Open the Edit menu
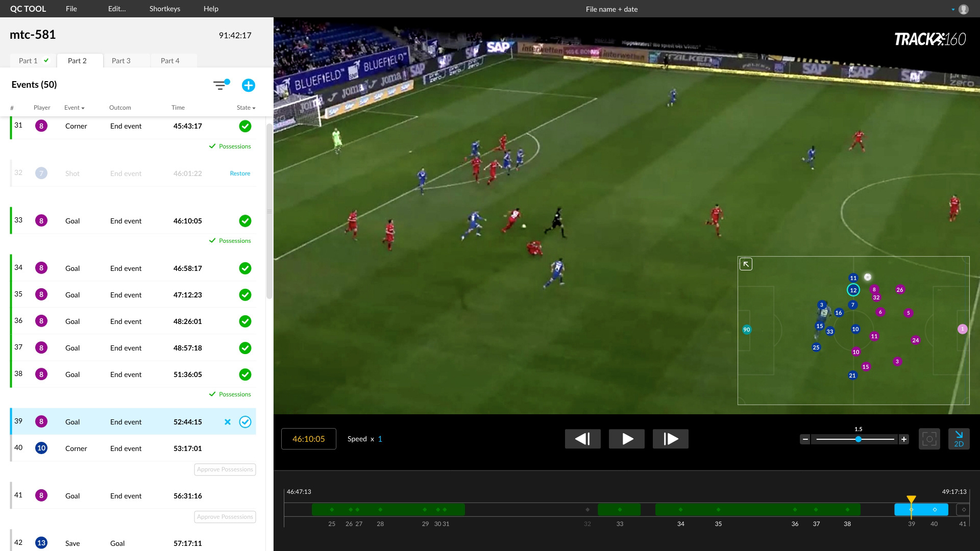This screenshot has height=551, width=980. click(117, 9)
